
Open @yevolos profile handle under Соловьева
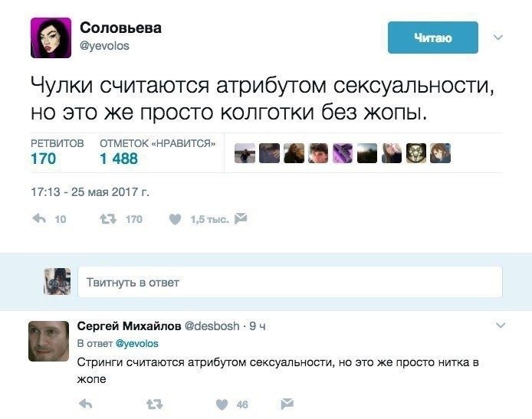pos(105,45)
